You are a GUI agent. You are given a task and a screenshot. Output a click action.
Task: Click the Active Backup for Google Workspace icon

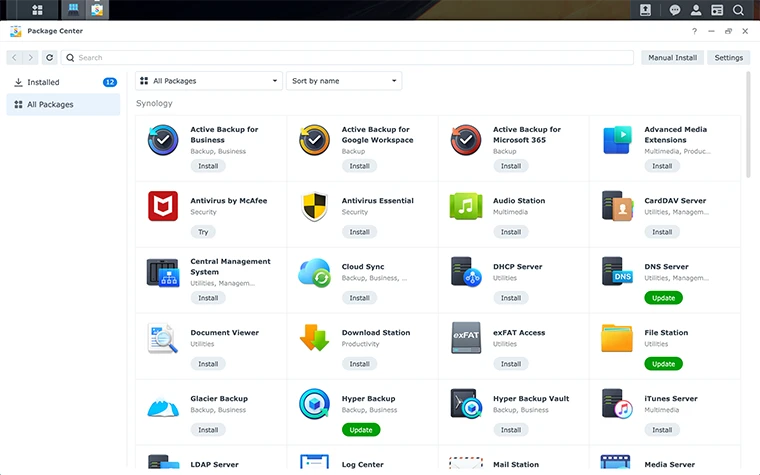(314, 140)
